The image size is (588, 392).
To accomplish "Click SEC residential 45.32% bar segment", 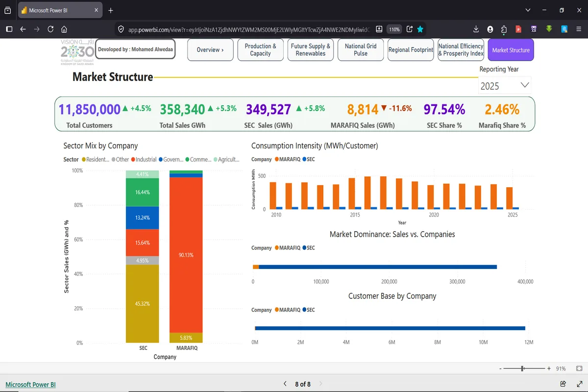I will click(143, 304).
